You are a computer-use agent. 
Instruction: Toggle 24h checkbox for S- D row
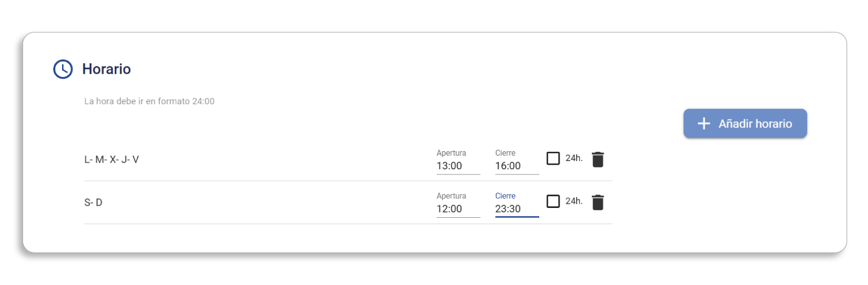(x=553, y=201)
